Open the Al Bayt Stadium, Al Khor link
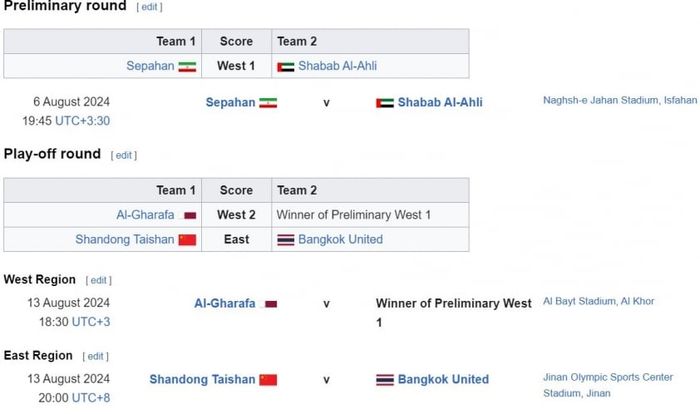Image resolution: width=700 pixels, height=414 pixels. point(599,301)
